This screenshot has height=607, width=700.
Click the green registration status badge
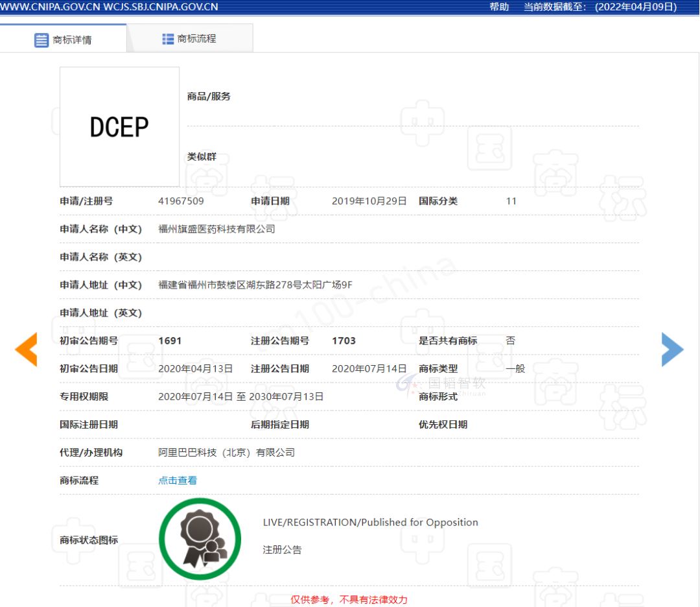200,539
